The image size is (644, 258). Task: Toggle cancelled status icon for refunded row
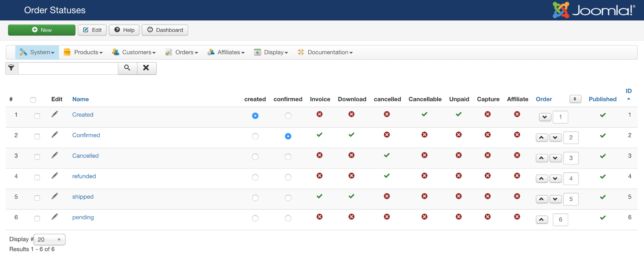tap(387, 176)
